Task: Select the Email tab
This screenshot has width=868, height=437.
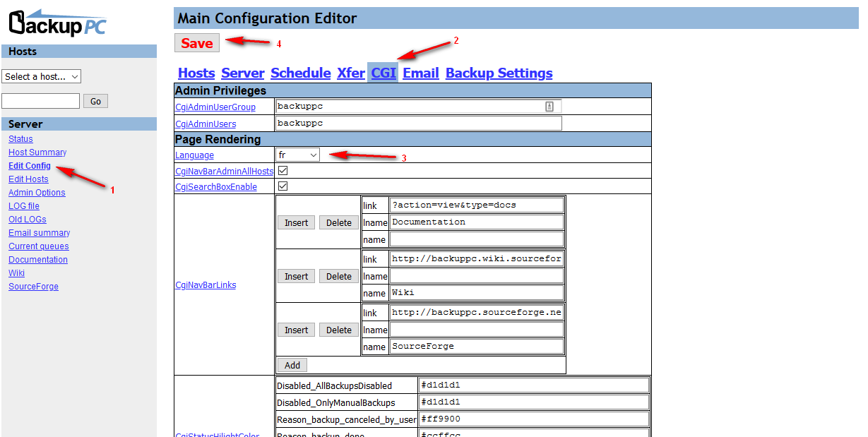Action: coord(421,73)
